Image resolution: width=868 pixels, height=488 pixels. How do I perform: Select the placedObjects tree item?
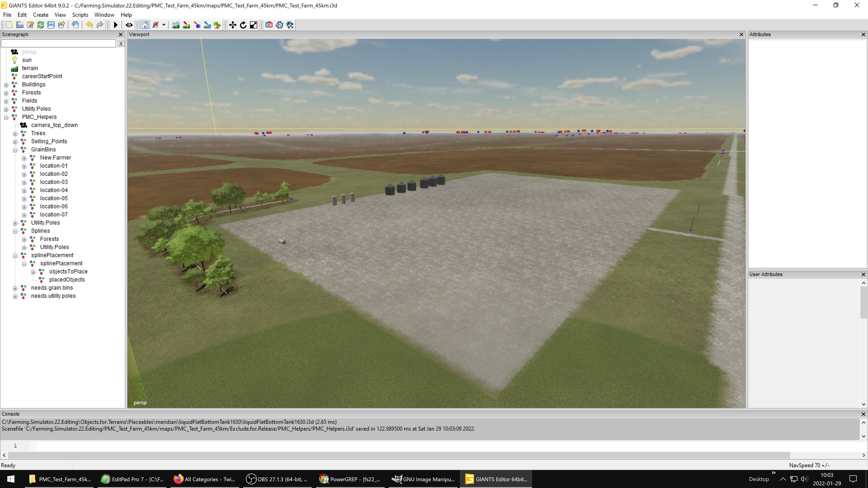pos(67,279)
